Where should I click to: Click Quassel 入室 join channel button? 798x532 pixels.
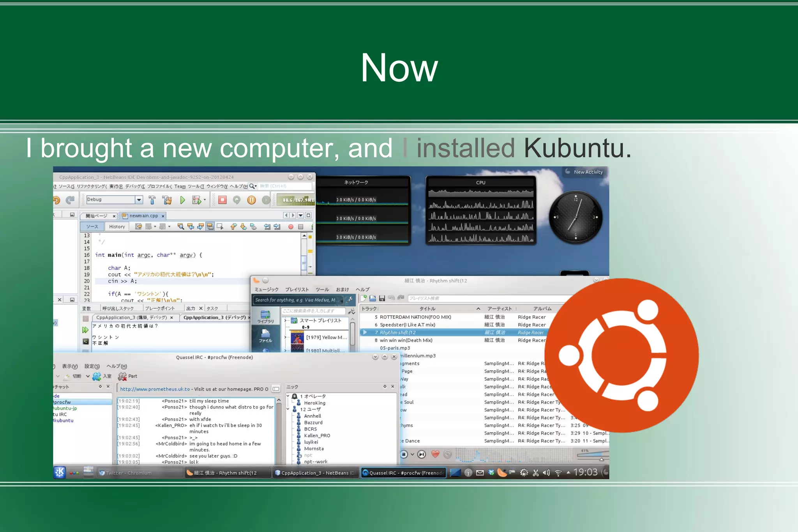tap(102, 376)
